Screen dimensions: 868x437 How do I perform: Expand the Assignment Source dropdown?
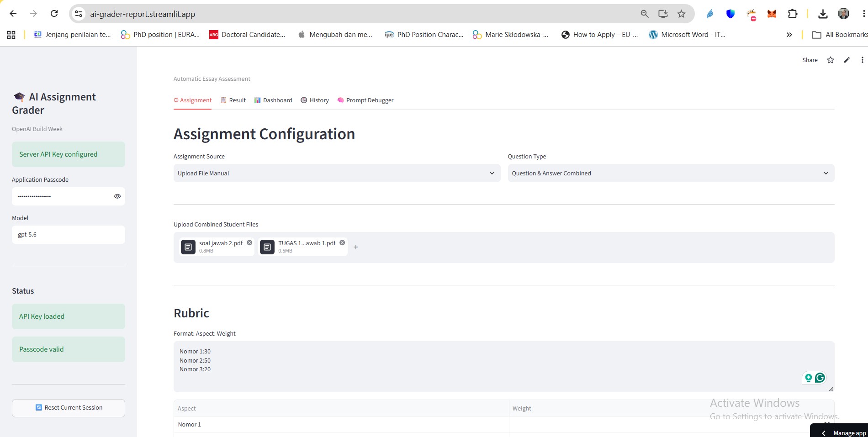pos(337,173)
